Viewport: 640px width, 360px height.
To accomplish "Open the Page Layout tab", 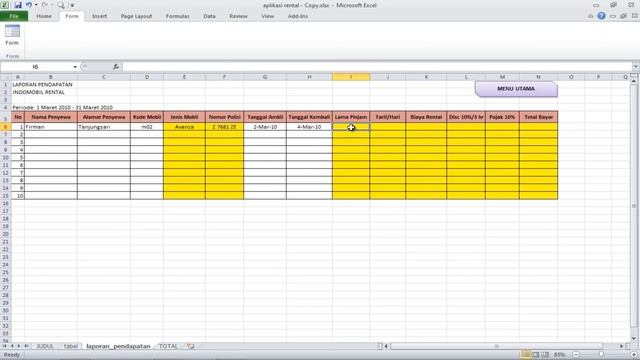I will [136, 16].
